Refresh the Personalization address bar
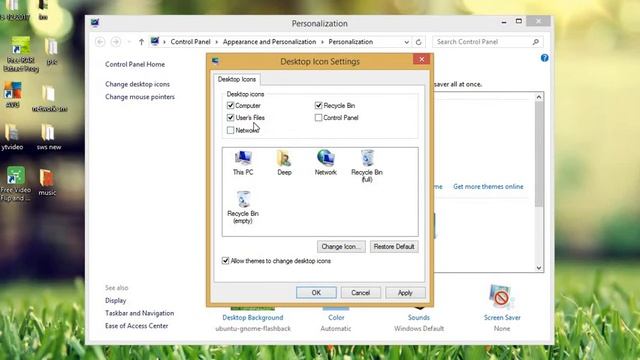Image resolution: width=640 pixels, height=360 pixels. tap(418, 42)
